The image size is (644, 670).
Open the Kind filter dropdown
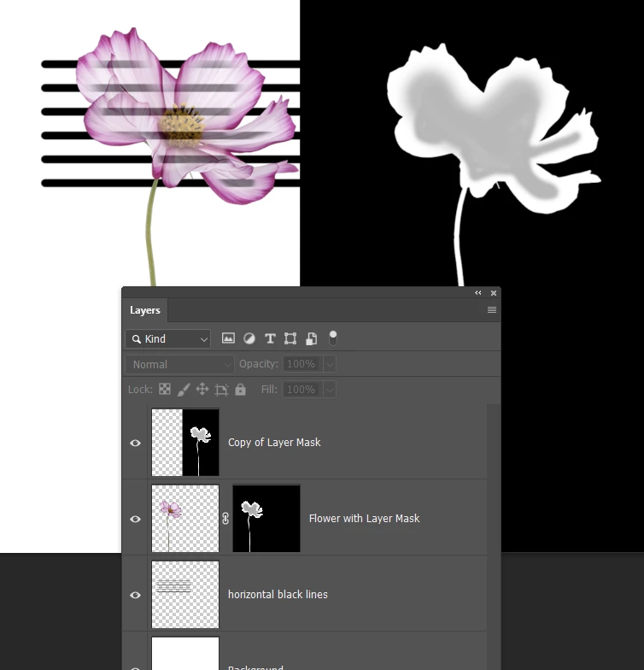pyautogui.click(x=168, y=338)
